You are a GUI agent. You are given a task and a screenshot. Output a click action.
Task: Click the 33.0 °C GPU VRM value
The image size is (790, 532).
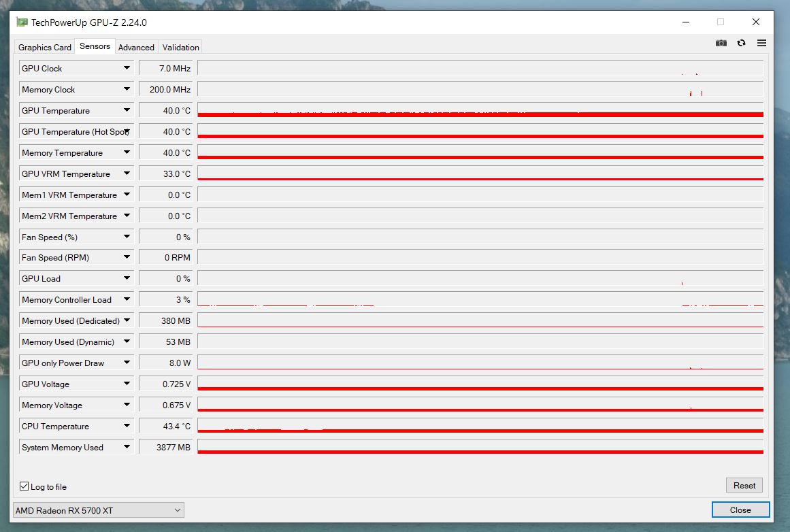click(x=166, y=173)
